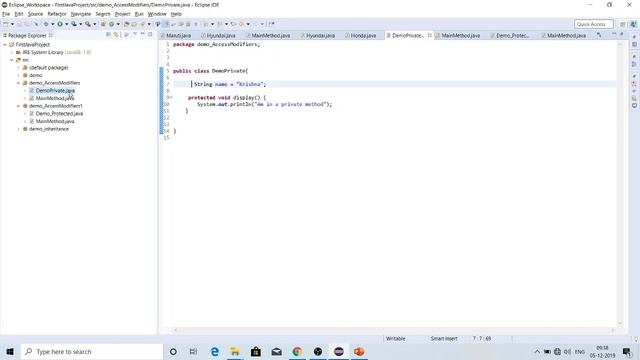Open the Debug configurations dropdown arrow
Image resolution: width=640 pixels, height=360 pixels.
(x=52, y=24)
